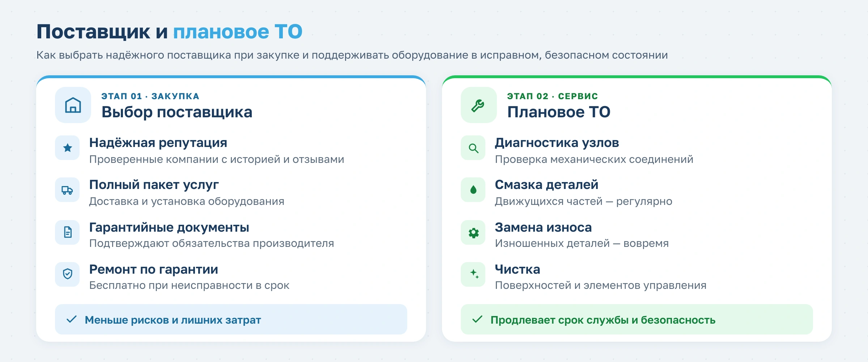The height and width of the screenshot is (362, 868).
Task: Click the item title Надёжная репутация
Action: tap(158, 143)
